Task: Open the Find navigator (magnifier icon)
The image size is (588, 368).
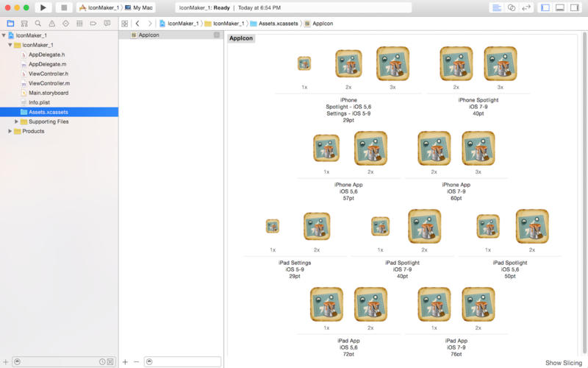Action: tap(38, 24)
